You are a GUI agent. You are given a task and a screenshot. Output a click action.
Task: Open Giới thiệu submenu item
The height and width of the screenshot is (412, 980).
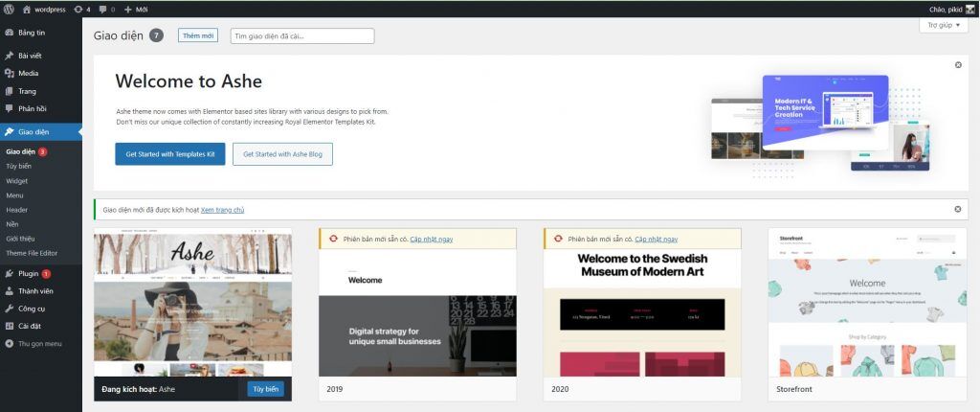(x=20, y=239)
